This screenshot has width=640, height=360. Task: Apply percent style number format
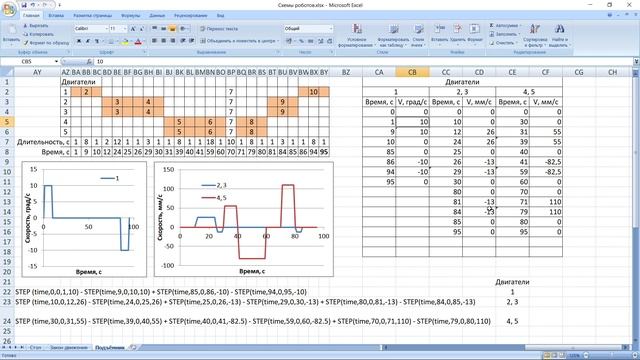[x=301, y=41]
